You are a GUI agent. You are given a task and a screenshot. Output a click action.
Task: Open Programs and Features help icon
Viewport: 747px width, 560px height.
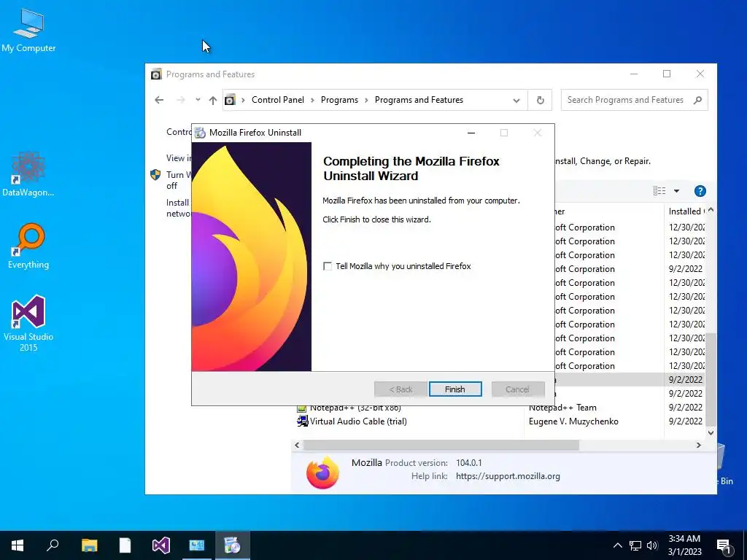click(700, 191)
